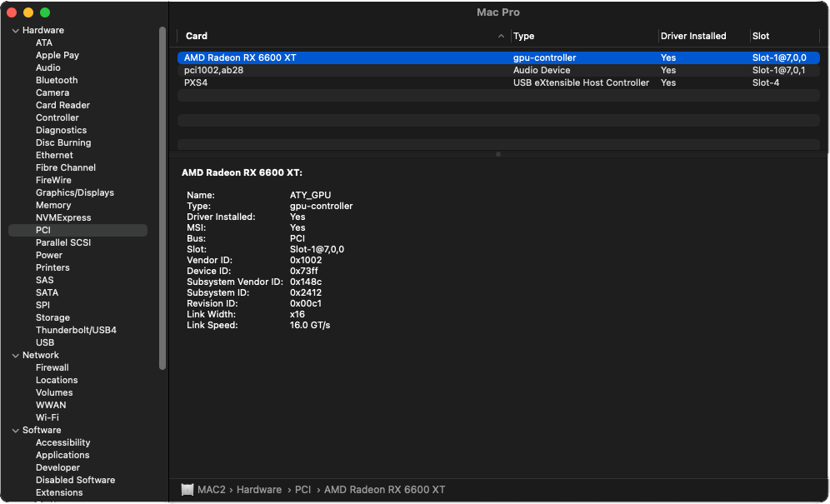
Task: Open the Diagnostics section
Action: coord(62,130)
